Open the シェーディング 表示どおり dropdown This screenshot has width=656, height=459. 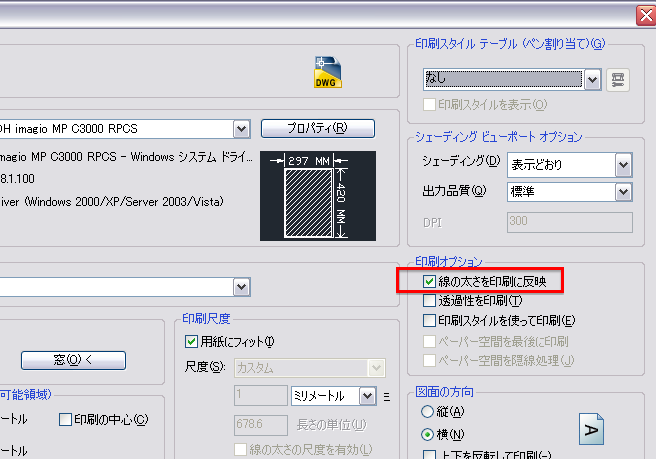coord(623,165)
